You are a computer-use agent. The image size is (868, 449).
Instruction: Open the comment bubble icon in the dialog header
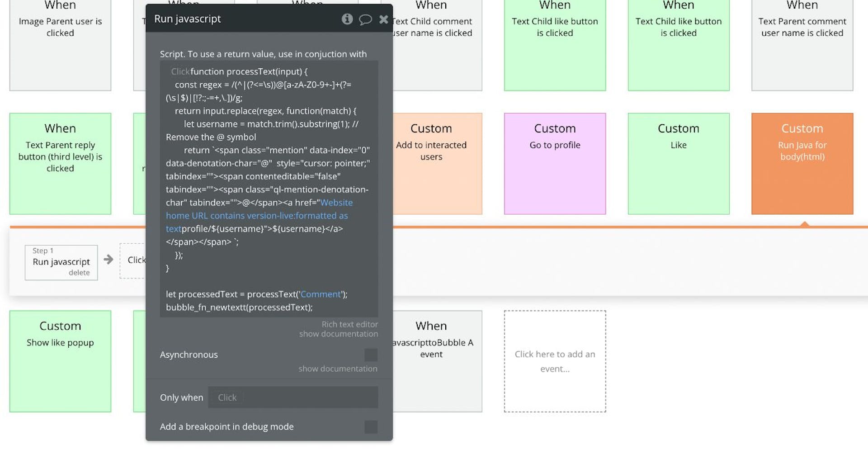tap(366, 19)
